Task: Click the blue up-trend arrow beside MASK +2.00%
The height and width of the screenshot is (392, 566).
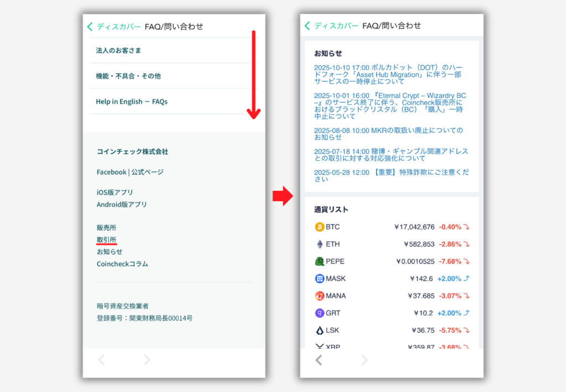Action: point(467,279)
